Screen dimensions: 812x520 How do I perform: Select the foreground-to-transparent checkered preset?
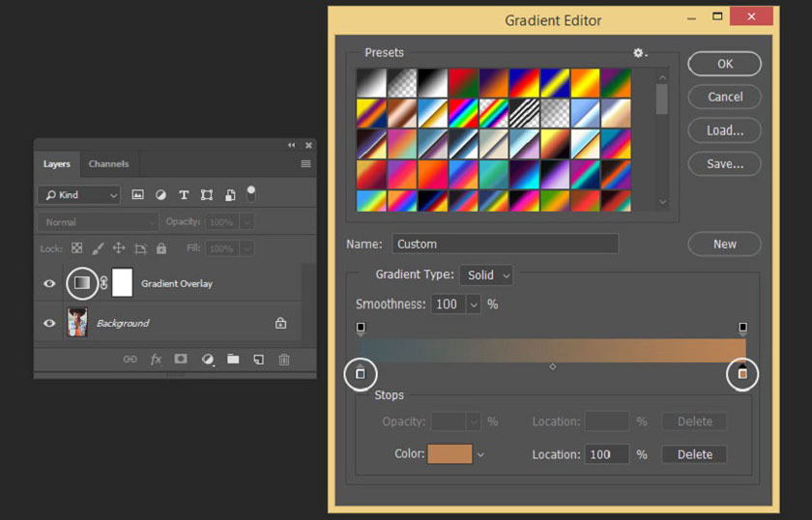402,83
